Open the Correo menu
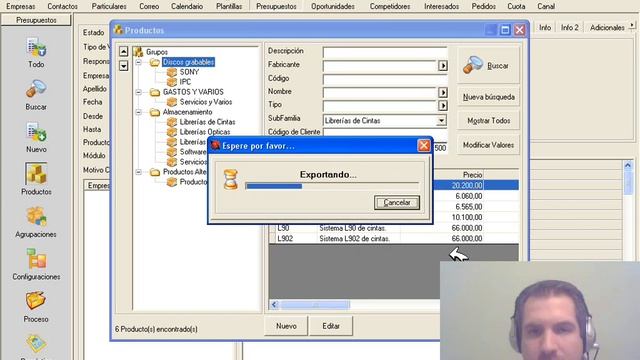The width and height of the screenshot is (640, 360). 149,6
